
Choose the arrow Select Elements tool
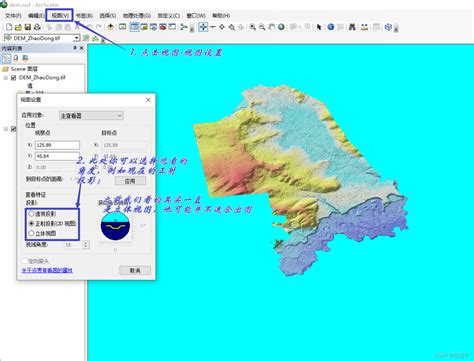click(x=319, y=27)
